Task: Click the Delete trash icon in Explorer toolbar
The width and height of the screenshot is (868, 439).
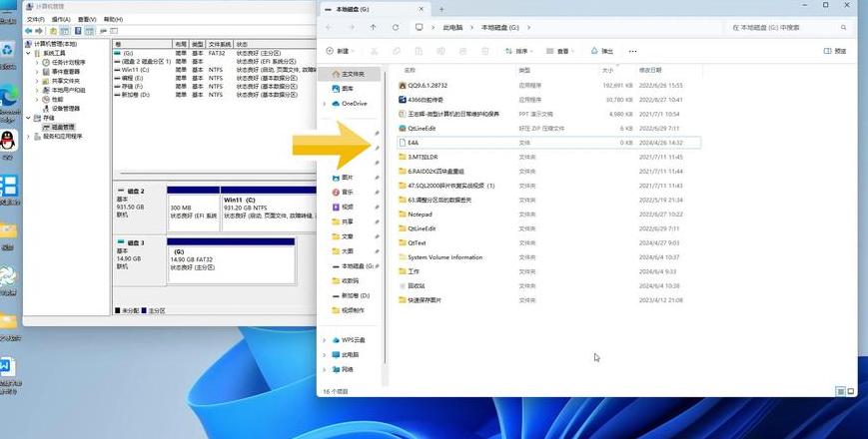Action: click(484, 51)
